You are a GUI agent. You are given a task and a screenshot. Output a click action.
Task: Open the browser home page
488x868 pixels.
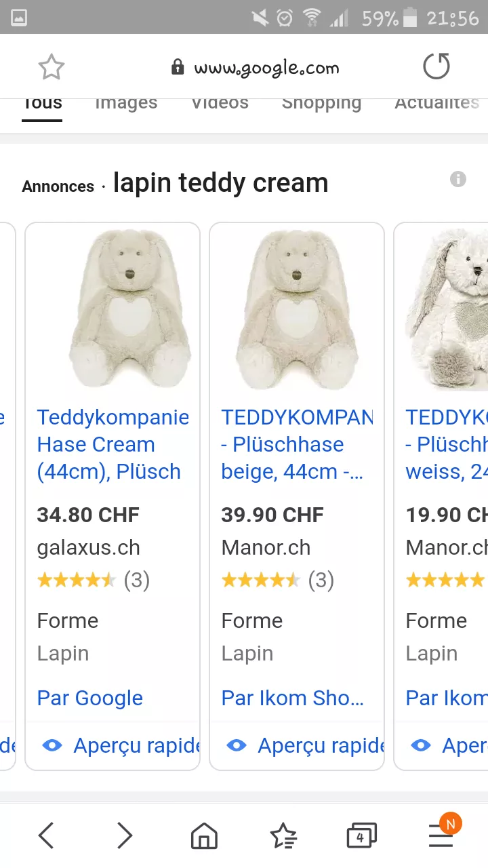pos(204,836)
